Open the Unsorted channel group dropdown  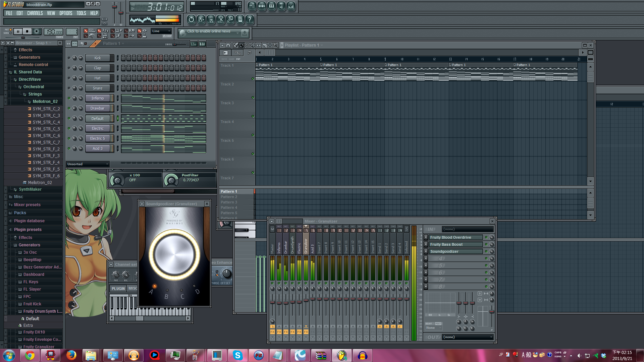(x=88, y=164)
